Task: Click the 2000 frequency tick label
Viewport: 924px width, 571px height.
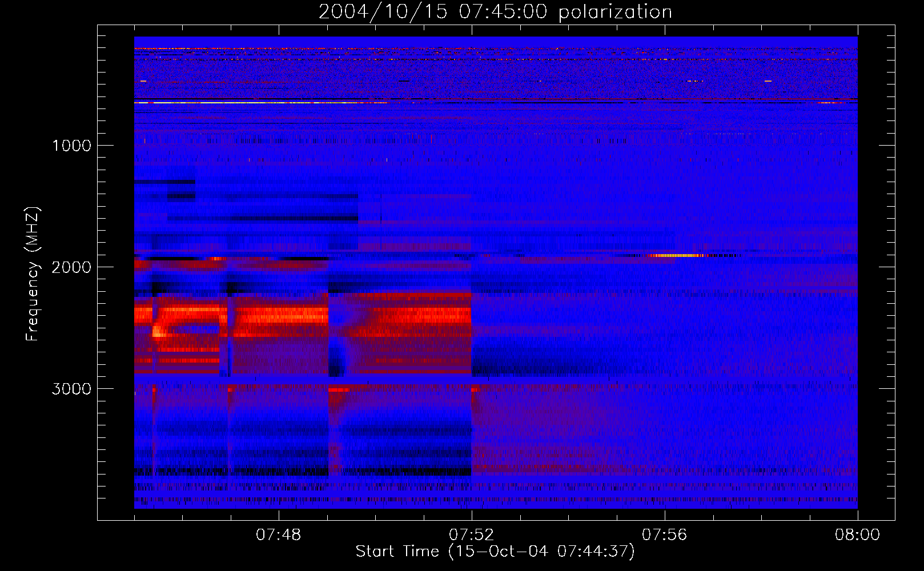Action: 71,267
